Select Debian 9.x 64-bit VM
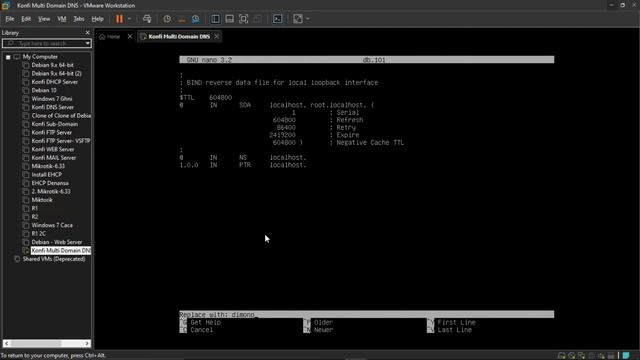Viewport: 640px width, 360px height. [53, 65]
